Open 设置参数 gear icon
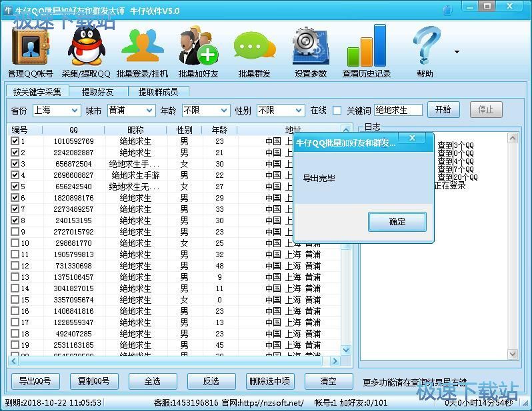The width and height of the screenshot is (532, 411). [x=311, y=47]
